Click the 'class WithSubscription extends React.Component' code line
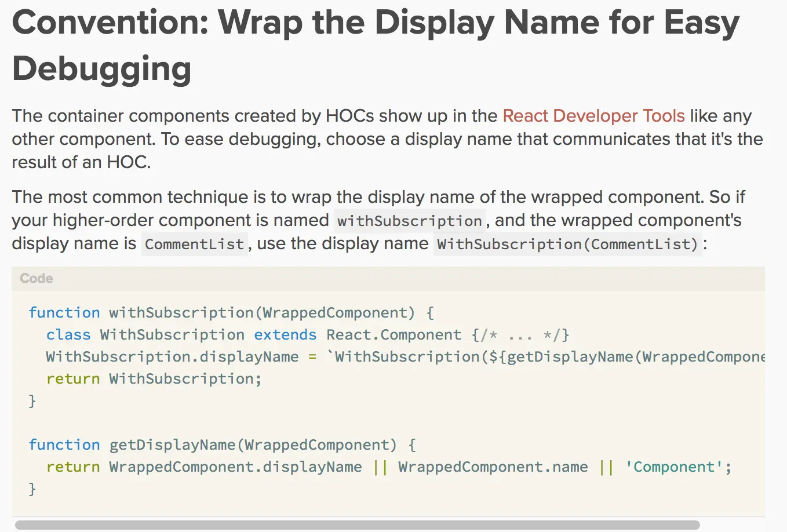This screenshot has width=787, height=532. tap(308, 335)
